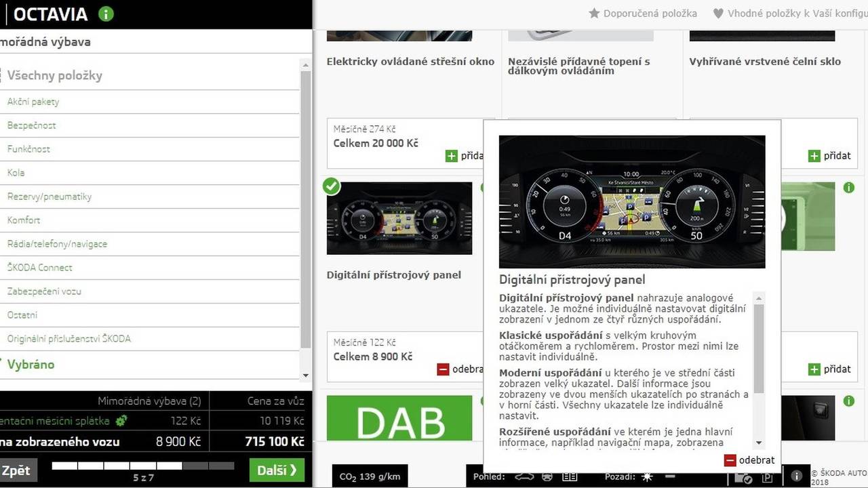
Task: Switch to interior view via steering wheel icon
Action: (546, 476)
